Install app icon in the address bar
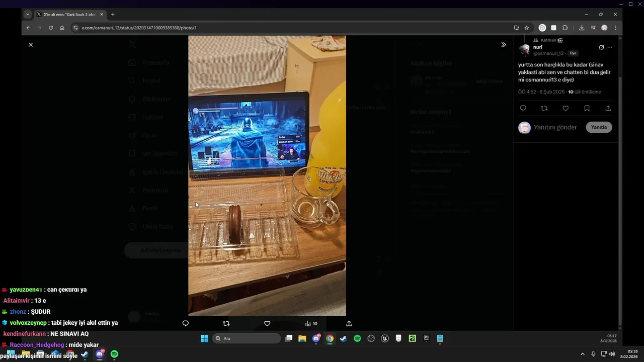 516,28
